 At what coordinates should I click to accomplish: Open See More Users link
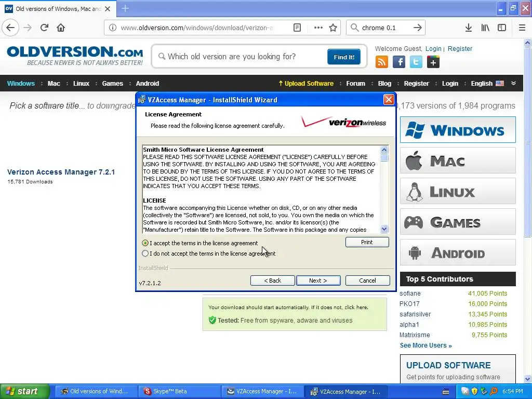point(425,345)
